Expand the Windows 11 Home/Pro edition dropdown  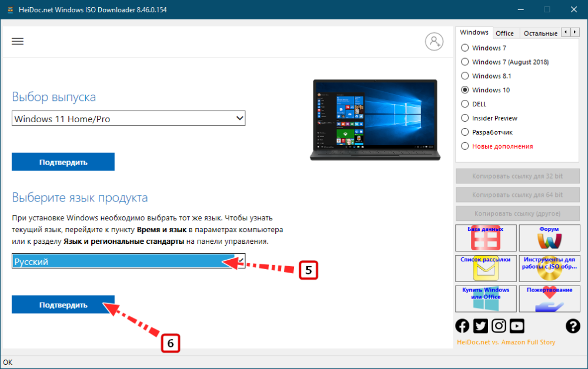[129, 118]
